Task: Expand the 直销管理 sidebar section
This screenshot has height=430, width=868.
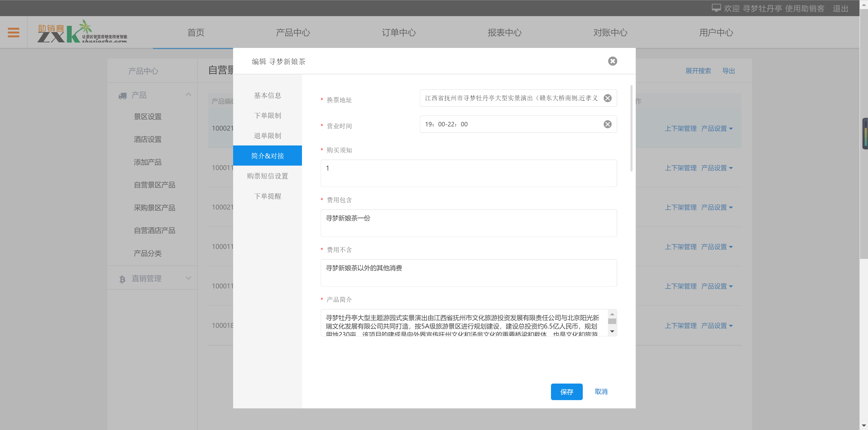Action: [188, 278]
